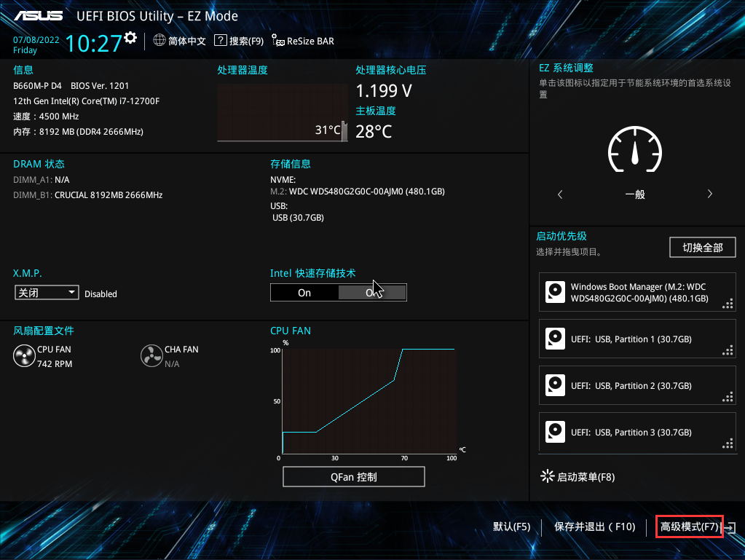Click the CPU FAN spinning fan icon
745x560 pixels.
pos(24,355)
